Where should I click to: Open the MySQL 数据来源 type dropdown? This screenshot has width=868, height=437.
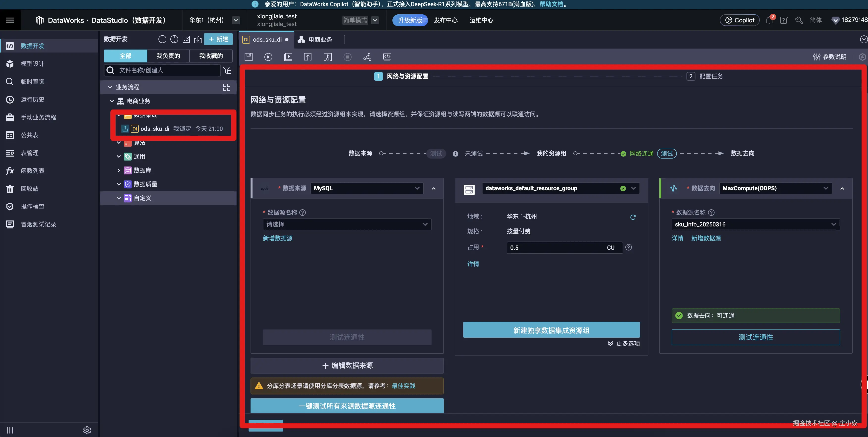[366, 188]
